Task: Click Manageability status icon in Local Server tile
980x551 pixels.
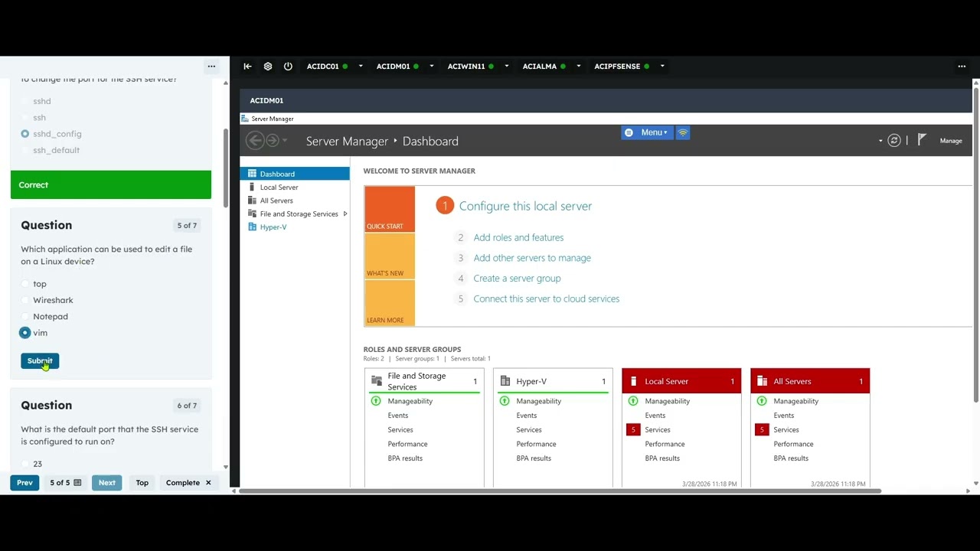Action: (633, 401)
